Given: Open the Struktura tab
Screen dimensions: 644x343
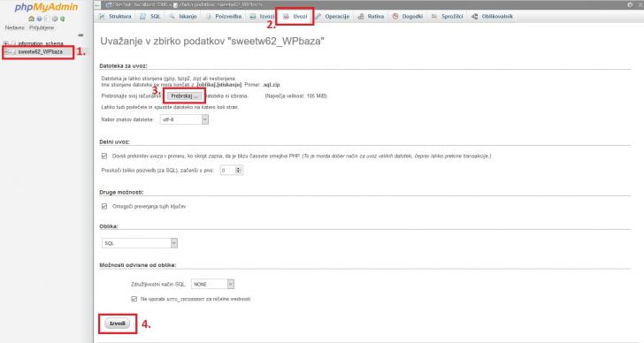Looking at the screenshot, I should click(115, 17).
